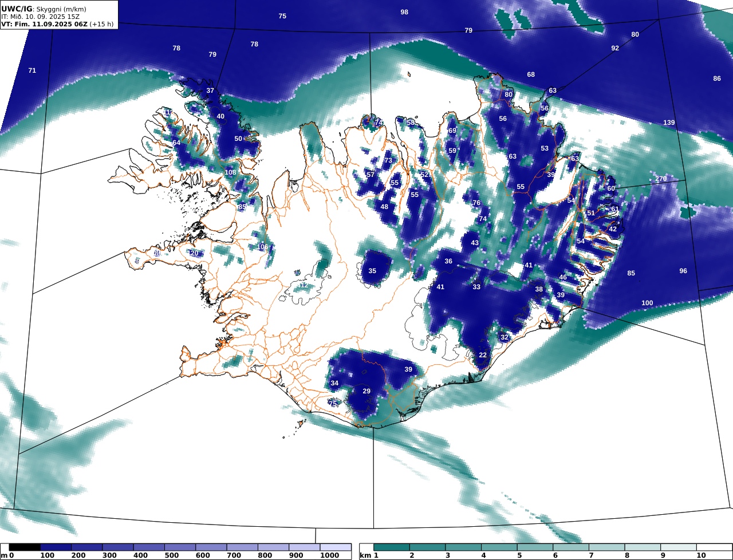Click the map value 46 in the east
This screenshot has width=733, height=560.
pyautogui.click(x=563, y=277)
